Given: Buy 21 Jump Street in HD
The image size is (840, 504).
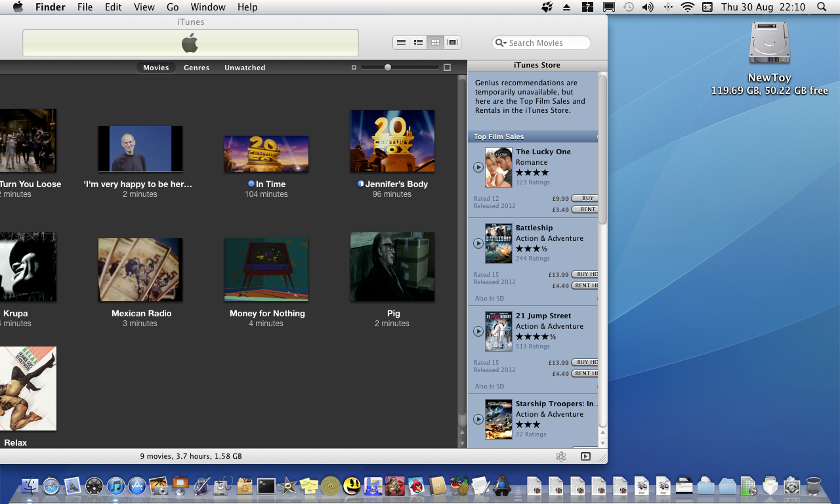Looking at the screenshot, I should coord(585,362).
